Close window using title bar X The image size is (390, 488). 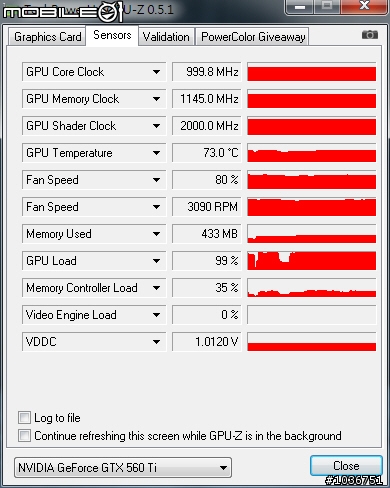coord(365,6)
